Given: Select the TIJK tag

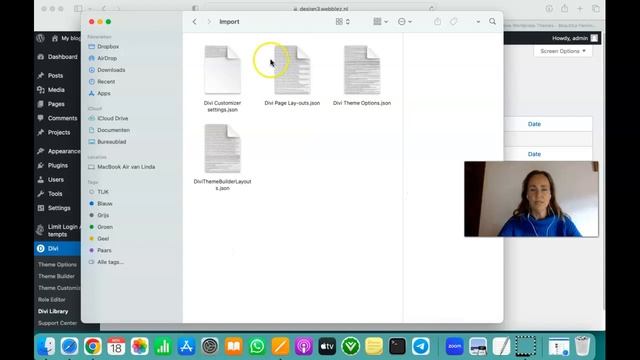Looking at the screenshot, I should [x=99, y=192].
